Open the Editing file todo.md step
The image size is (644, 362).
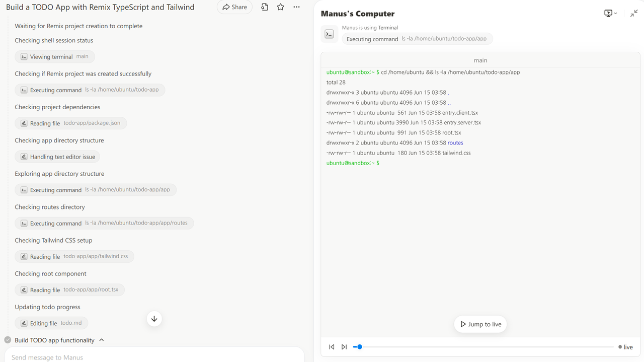pyautogui.click(x=52, y=323)
